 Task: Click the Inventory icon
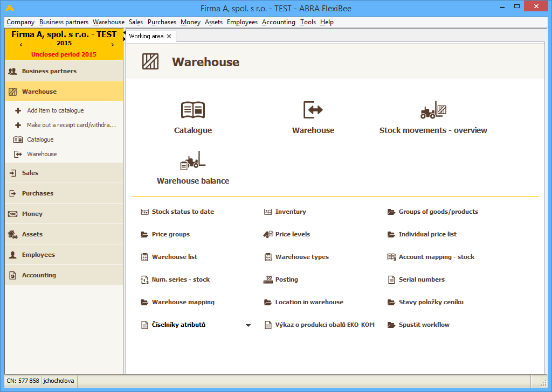(268, 212)
